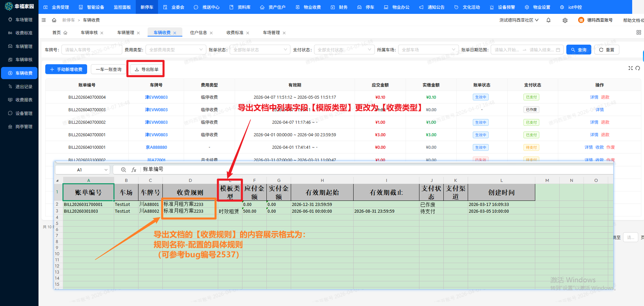The image size is (644, 306).
Task: Open the 测试德玛西亚社区 community selector
Action: (519, 20)
